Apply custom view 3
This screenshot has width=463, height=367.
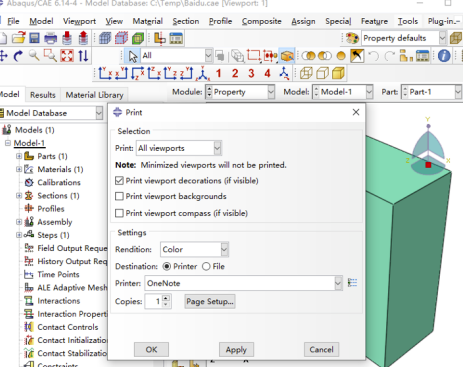(x=251, y=73)
